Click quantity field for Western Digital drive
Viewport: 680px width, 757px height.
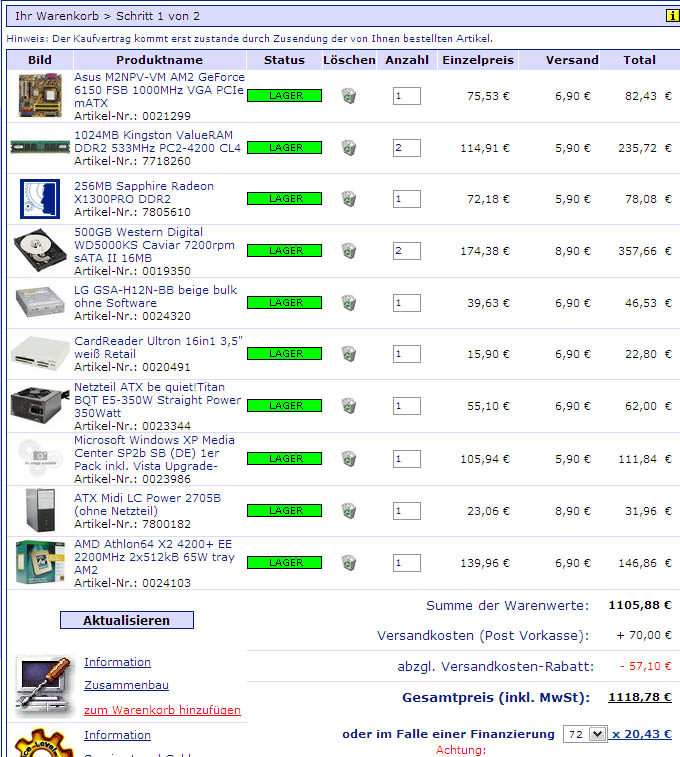click(x=407, y=251)
